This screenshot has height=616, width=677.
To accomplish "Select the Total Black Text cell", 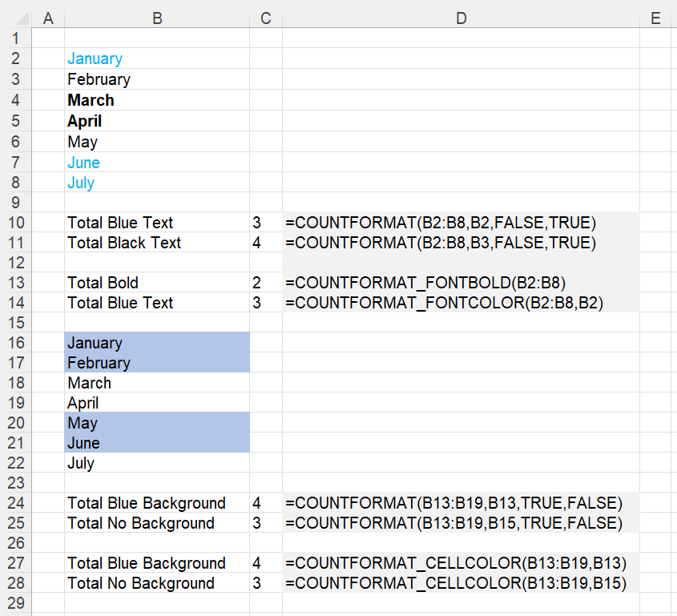I will coord(157,243).
